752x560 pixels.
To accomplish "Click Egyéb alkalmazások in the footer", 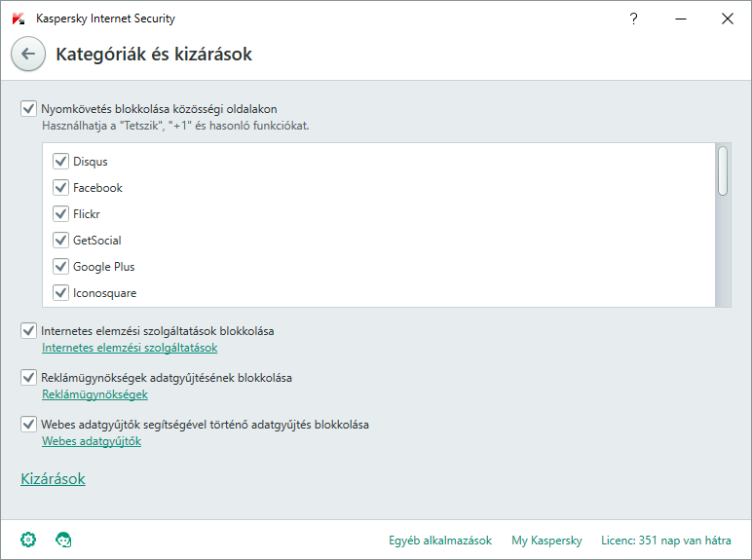I will tap(440, 541).
